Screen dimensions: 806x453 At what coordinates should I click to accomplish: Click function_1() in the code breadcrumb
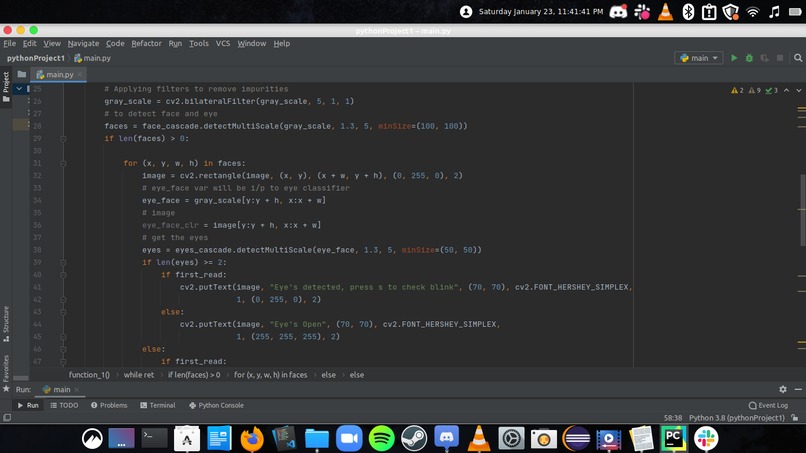(x=89, y=375)
